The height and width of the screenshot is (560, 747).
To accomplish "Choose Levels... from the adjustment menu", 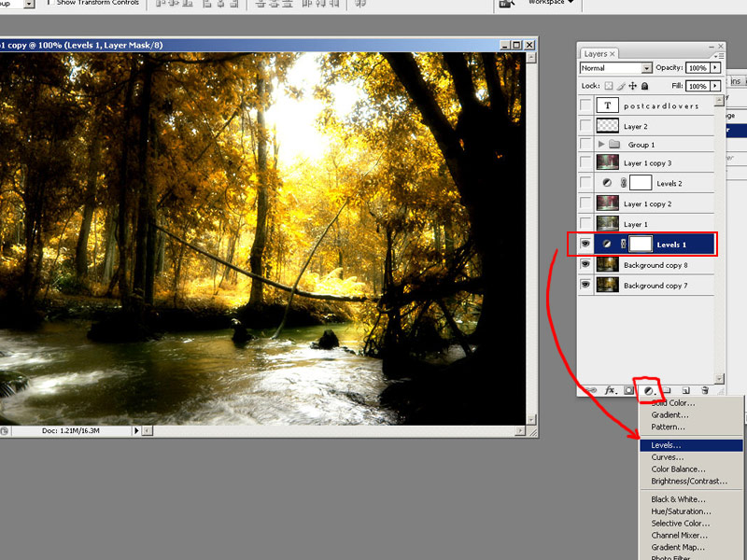I will 691,445.
